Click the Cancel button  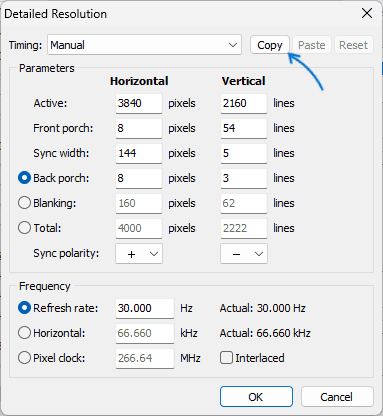coord(337,397)
